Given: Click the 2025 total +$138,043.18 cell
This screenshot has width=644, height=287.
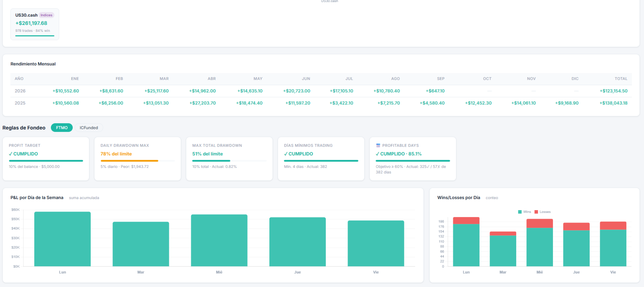Looking at the screenshot, I should point(613,103).
